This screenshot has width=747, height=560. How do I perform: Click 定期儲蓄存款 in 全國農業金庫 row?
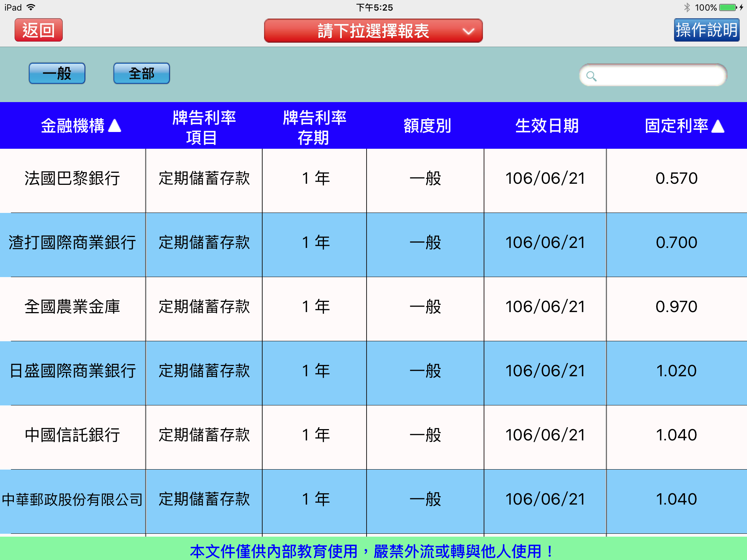coord(204,307)
